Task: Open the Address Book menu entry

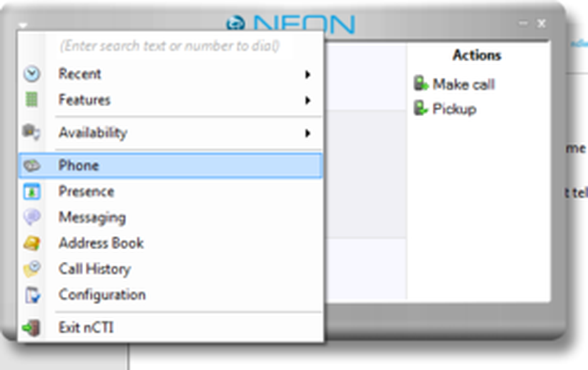Action: point(101,243)
